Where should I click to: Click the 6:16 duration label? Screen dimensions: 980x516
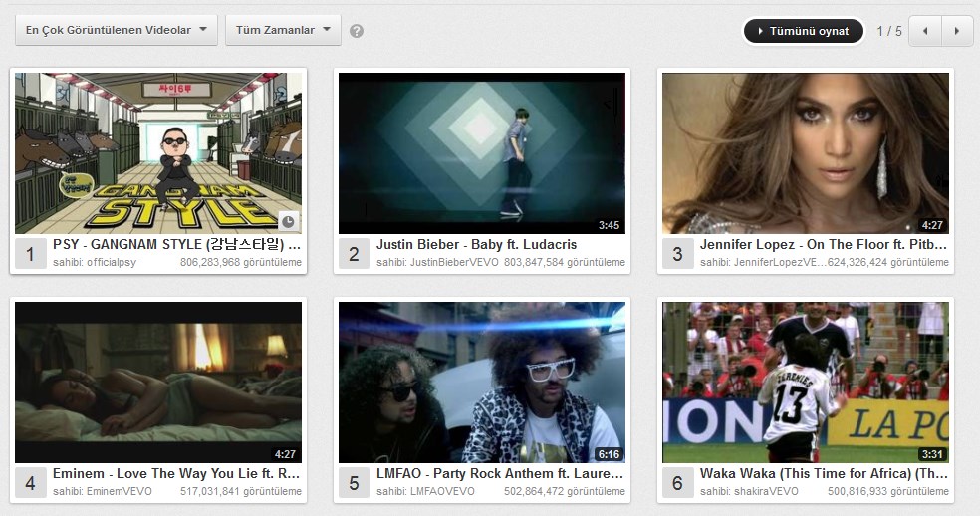tap(610, 454)
